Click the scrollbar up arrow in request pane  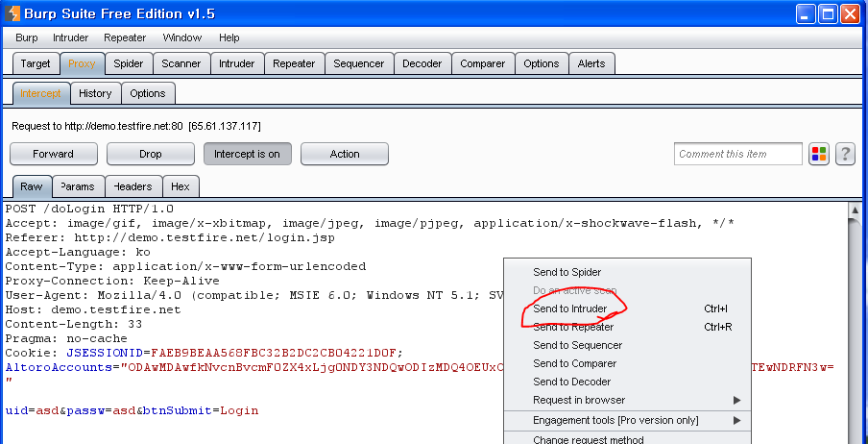856,210
